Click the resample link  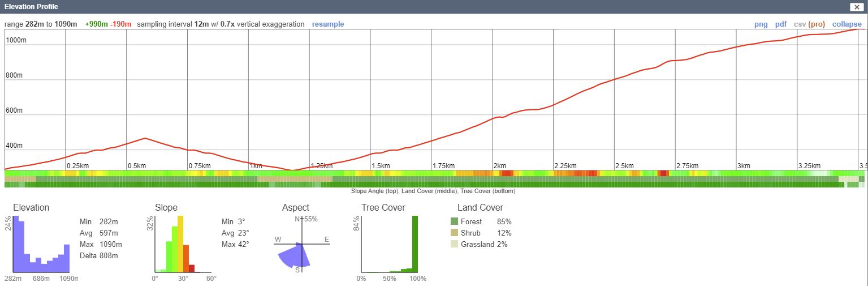click(327, 24)
